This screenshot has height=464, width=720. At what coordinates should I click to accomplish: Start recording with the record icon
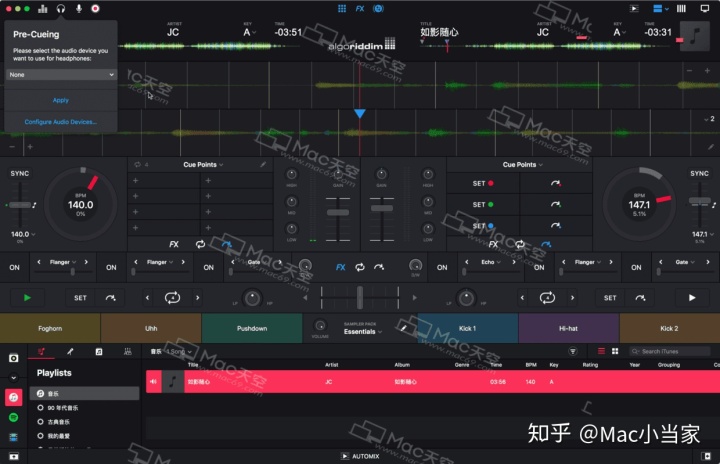click(x=95, y=9)
